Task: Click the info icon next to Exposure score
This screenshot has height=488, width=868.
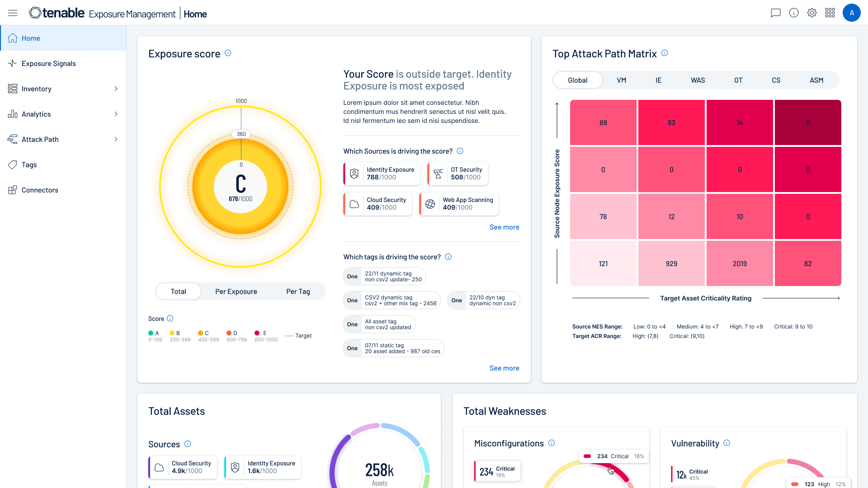Action: (x=228, y=53)
